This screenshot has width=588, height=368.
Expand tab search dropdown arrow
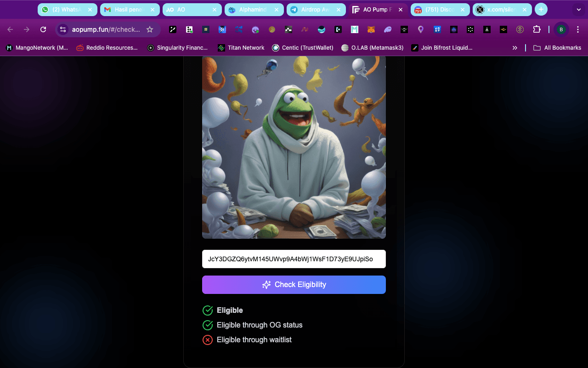pyautogui.click(x=578, y=9)
